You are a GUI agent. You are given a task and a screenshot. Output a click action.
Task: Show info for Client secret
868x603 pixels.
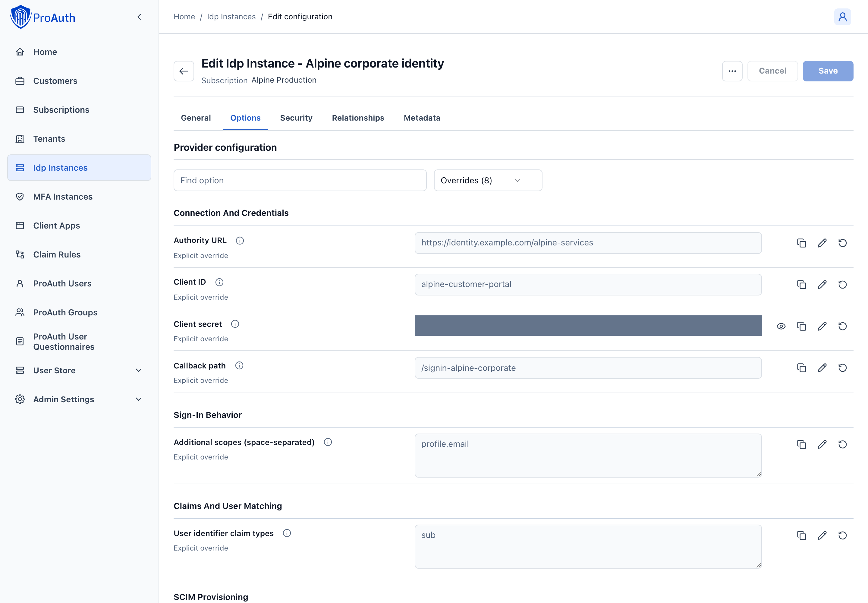point(235,324)
